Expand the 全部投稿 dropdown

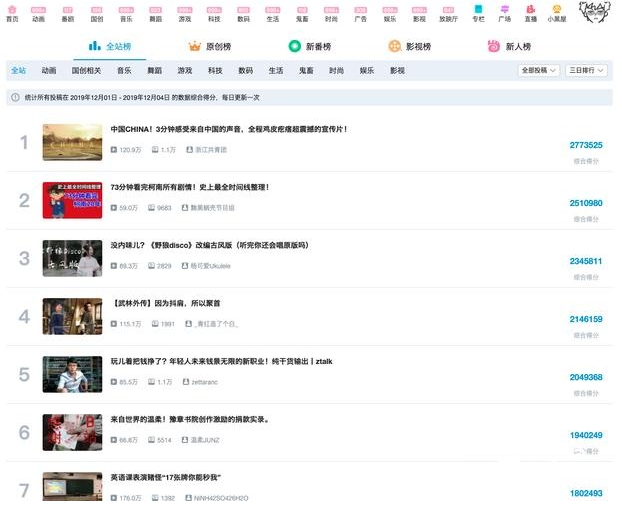[539, 71]
